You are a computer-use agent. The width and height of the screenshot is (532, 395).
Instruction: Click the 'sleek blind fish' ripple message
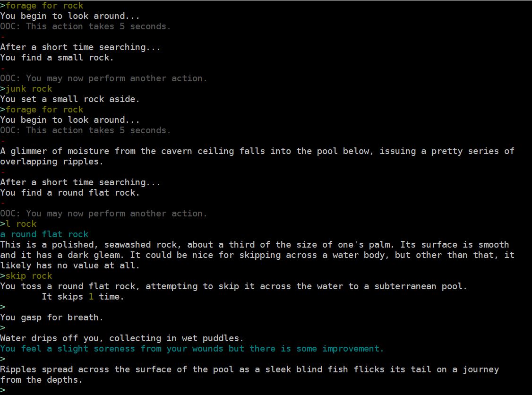point(249,375)
